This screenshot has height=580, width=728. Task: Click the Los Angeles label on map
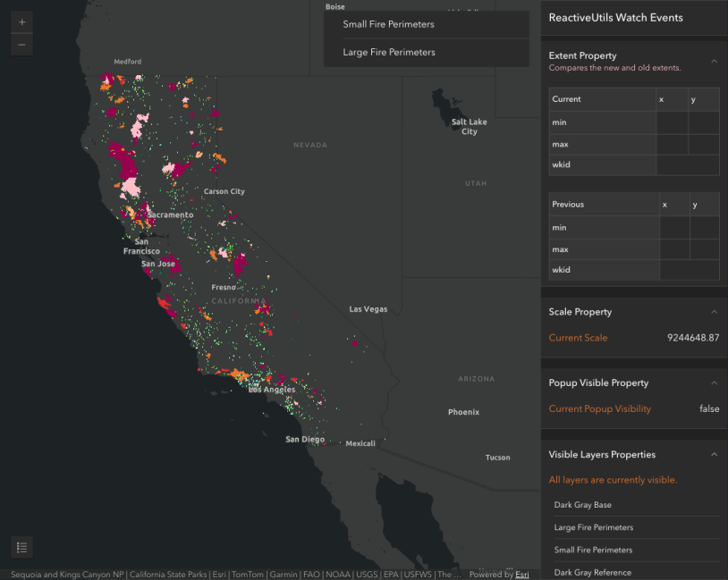[272, 390]
